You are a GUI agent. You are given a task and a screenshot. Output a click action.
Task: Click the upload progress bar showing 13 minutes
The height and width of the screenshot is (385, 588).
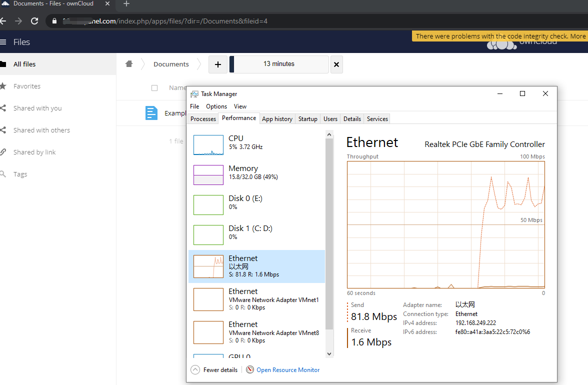279,64
